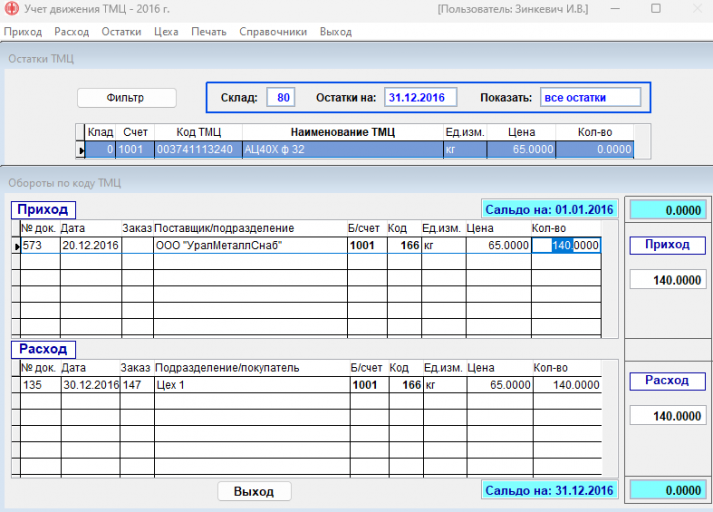713x512 pixels.
Task: Click the Цех 1 cell
Action: coord(252,385)
